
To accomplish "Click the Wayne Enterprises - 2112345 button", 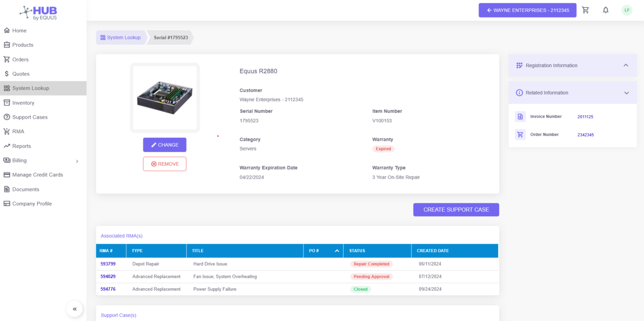I will (x=527, y=10).
